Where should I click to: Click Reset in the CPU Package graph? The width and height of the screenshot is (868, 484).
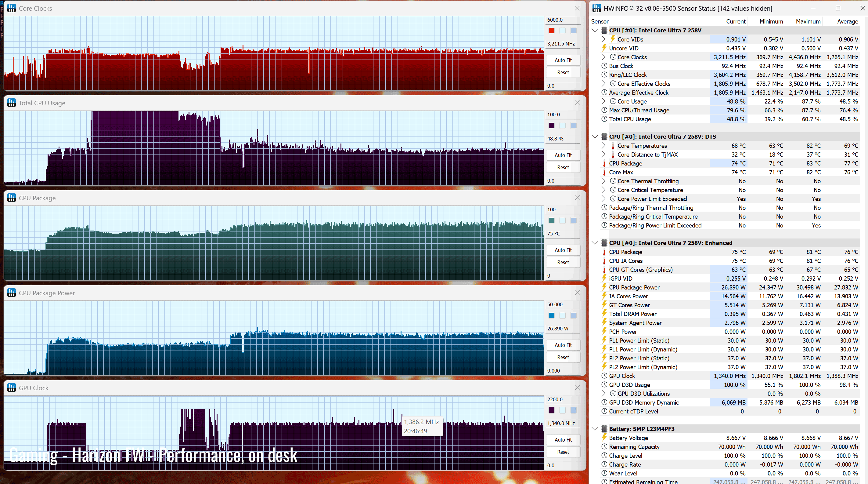pyautogui.click(x=563, y=262)
